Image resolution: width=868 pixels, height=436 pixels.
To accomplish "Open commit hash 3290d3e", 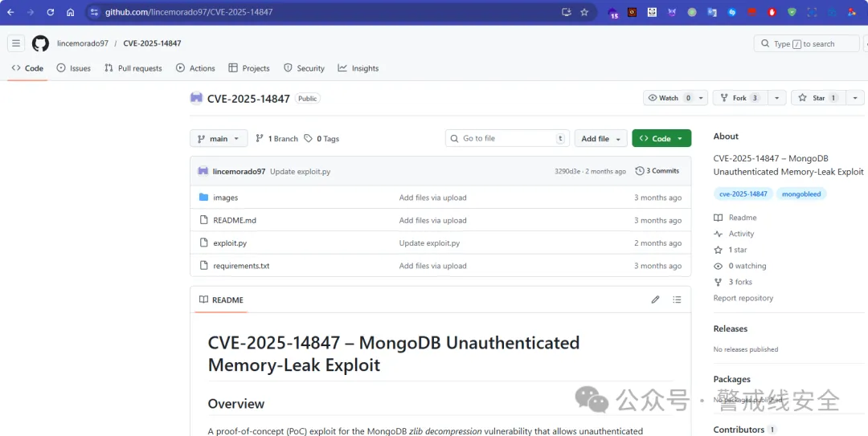I will click(x=567, y=172).
